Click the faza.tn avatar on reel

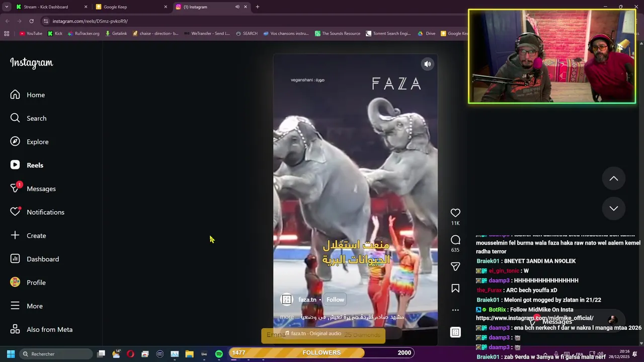(287, 300)
